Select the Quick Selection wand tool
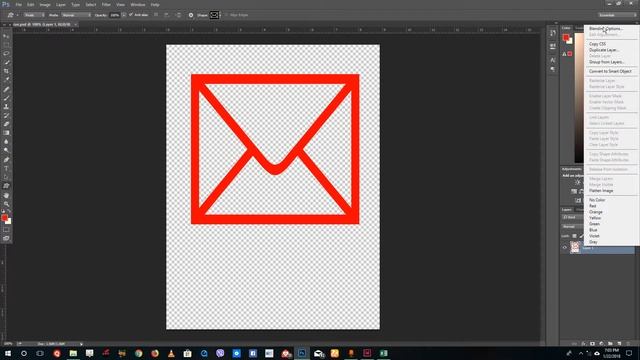This screenshot has width=640, height=360. (6, 62)
